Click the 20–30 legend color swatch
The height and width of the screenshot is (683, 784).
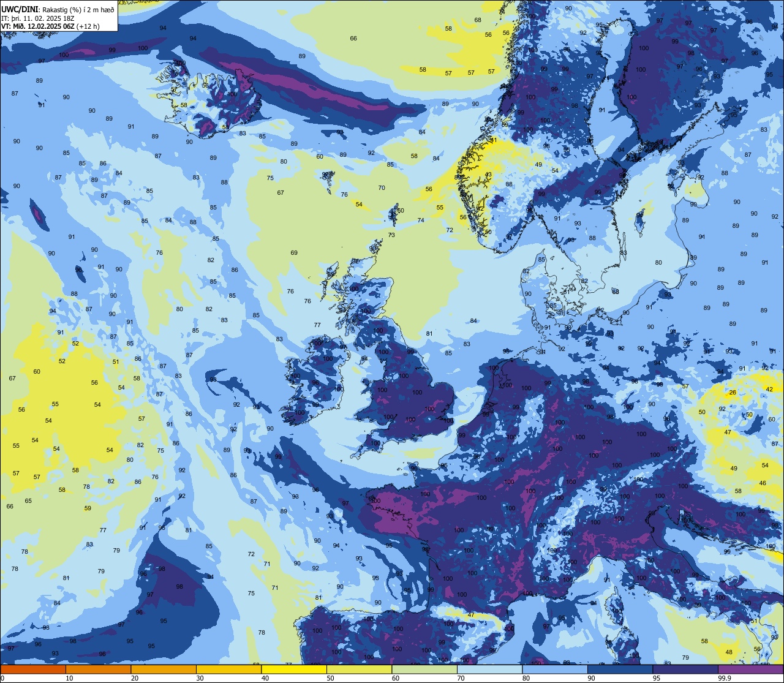164,668
